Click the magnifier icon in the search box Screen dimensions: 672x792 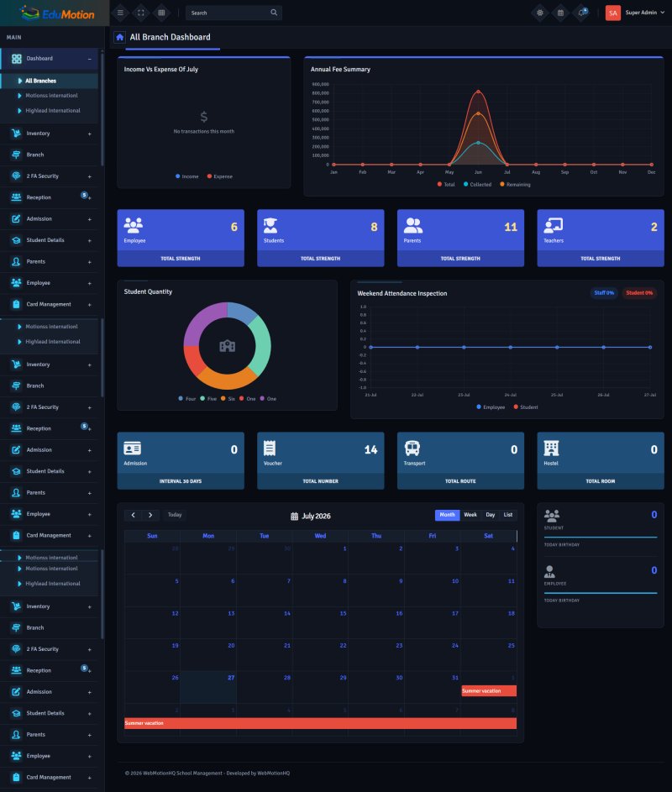coord(274,13)
